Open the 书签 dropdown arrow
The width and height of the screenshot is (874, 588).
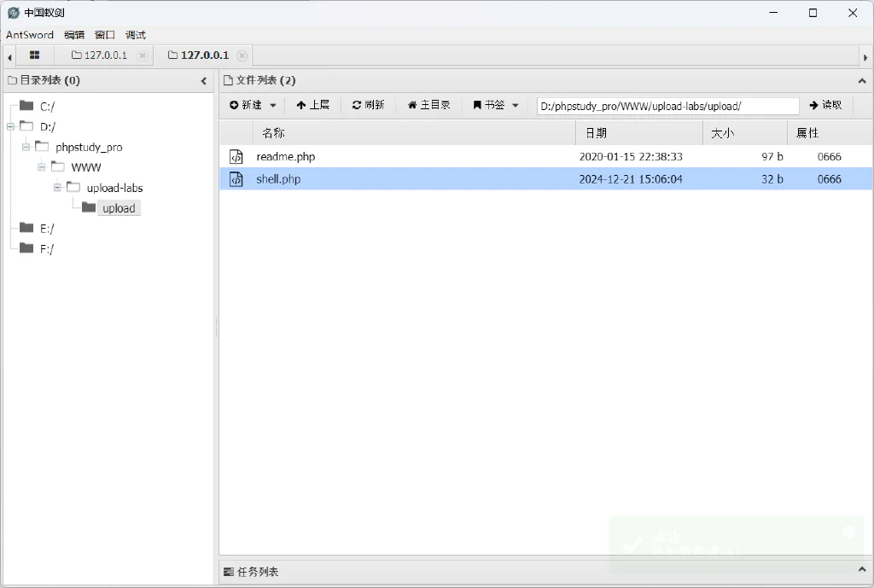(515, 105)
